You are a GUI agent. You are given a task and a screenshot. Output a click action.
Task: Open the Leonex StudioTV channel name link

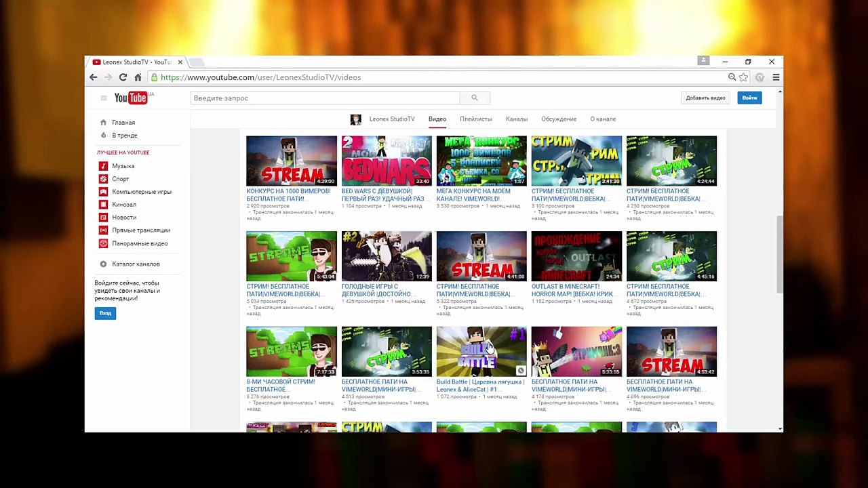pos(392,119)
